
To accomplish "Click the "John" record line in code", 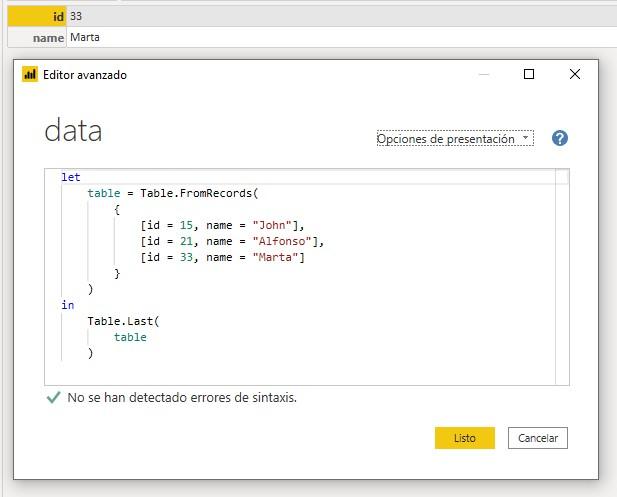I will coord(222,225).
